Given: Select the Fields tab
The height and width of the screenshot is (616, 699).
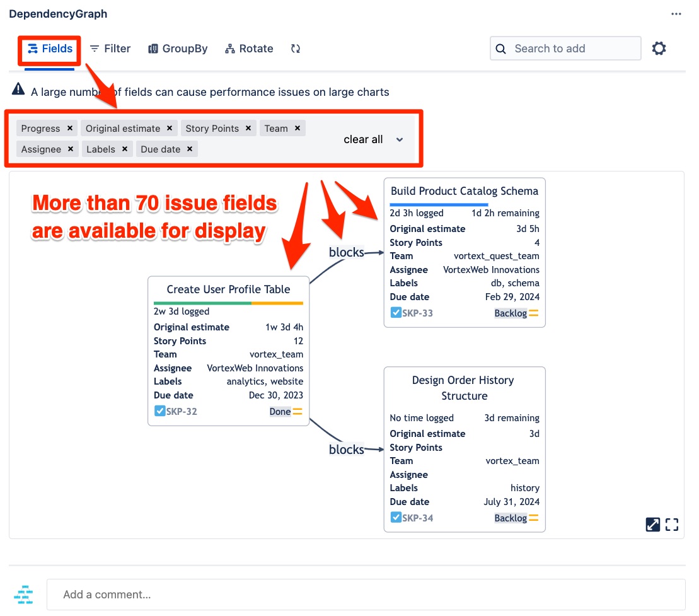Looking at the screenshot, I should [50, 49].
